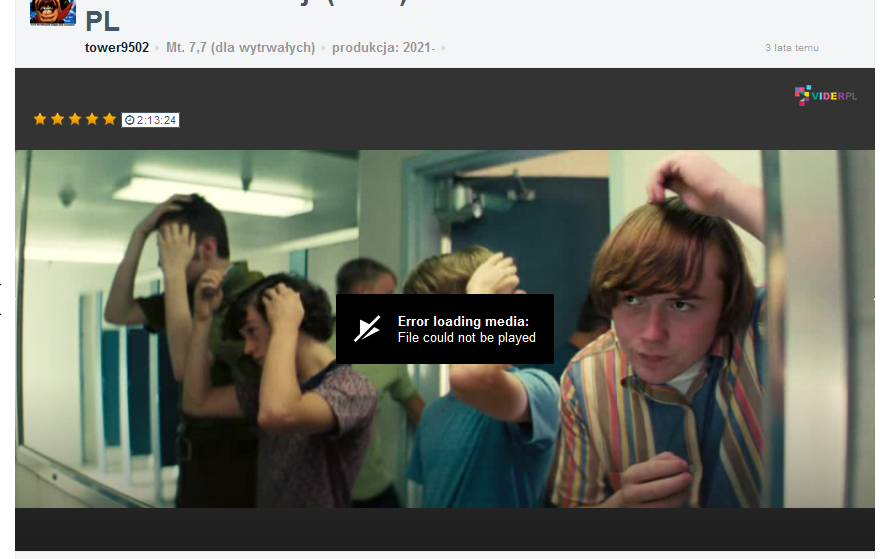Click the 'PL' title heading text
Image resolution: width=880 pixels, height=559 pixels.
(x=102, y=21)
